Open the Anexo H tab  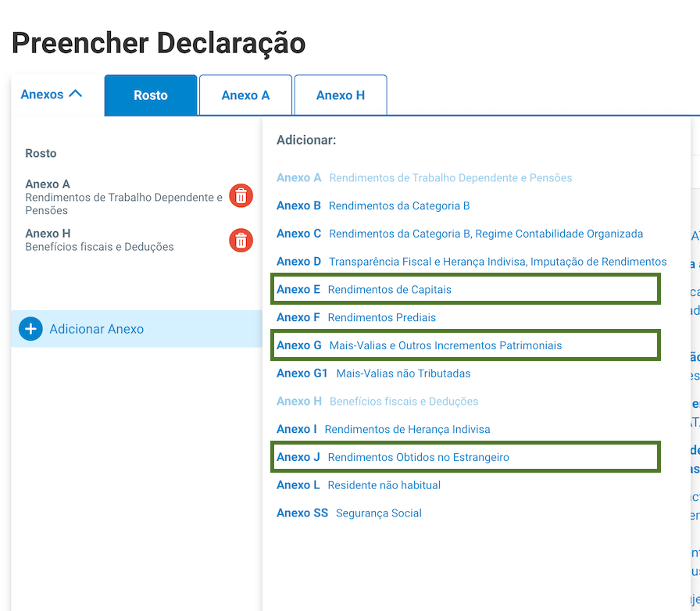[341, 95]
